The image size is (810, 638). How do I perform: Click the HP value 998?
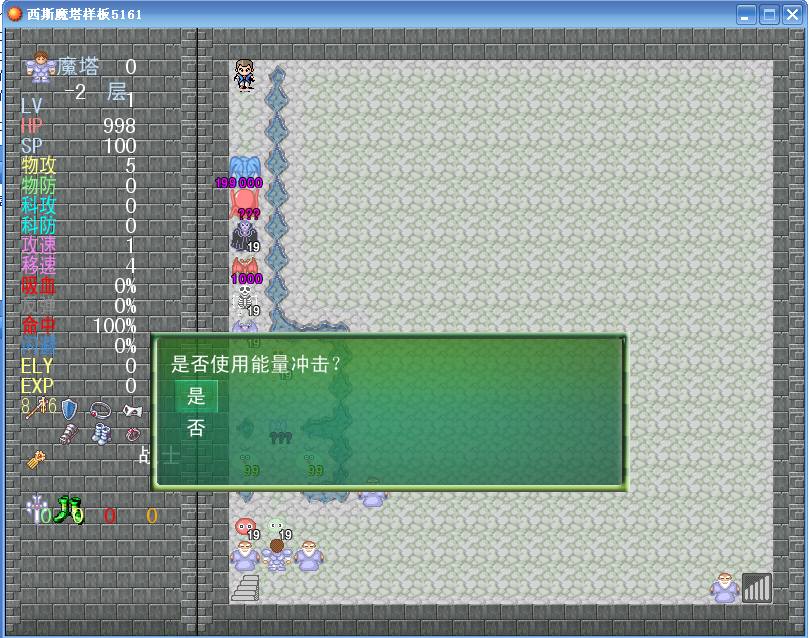point(119,126)
